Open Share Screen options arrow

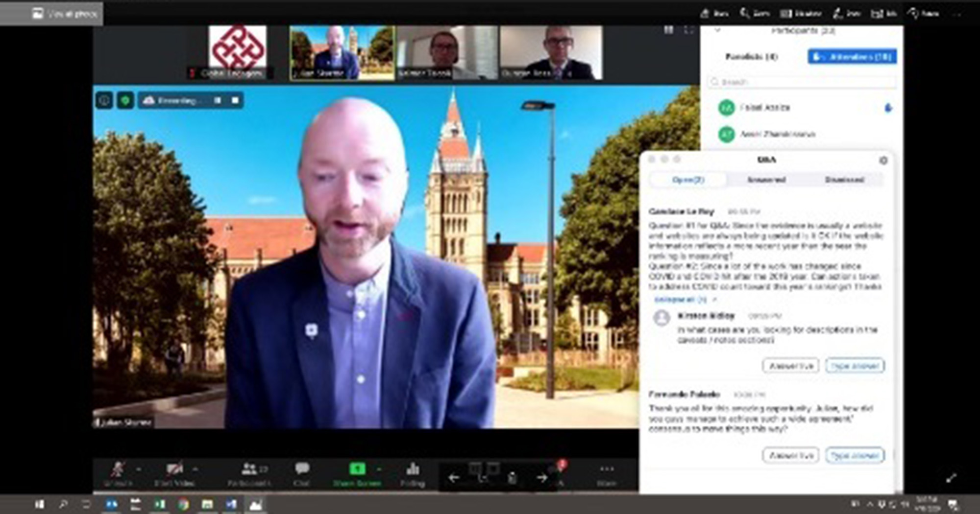point(379,469)
